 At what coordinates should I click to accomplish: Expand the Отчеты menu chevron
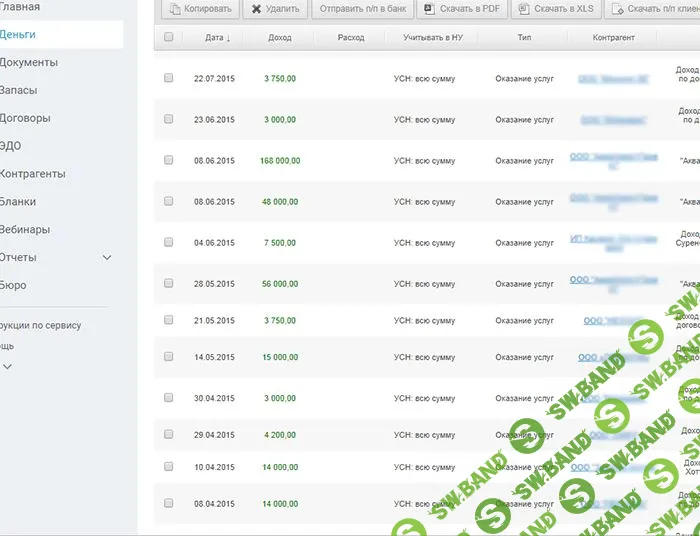(x=107, y=258)
